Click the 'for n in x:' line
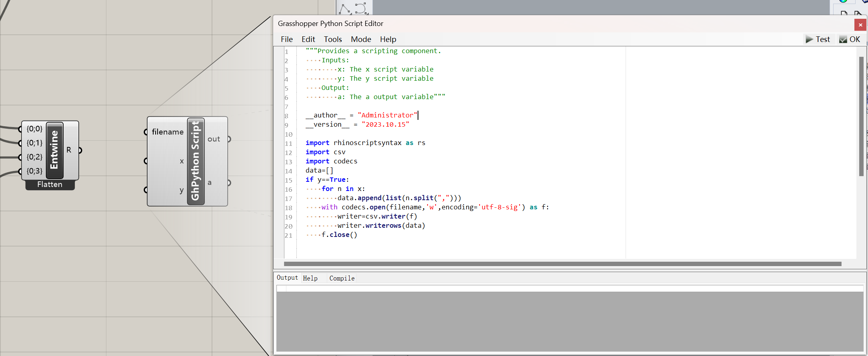The height and width of the screenshot is (356, 868). click(343, 189)
